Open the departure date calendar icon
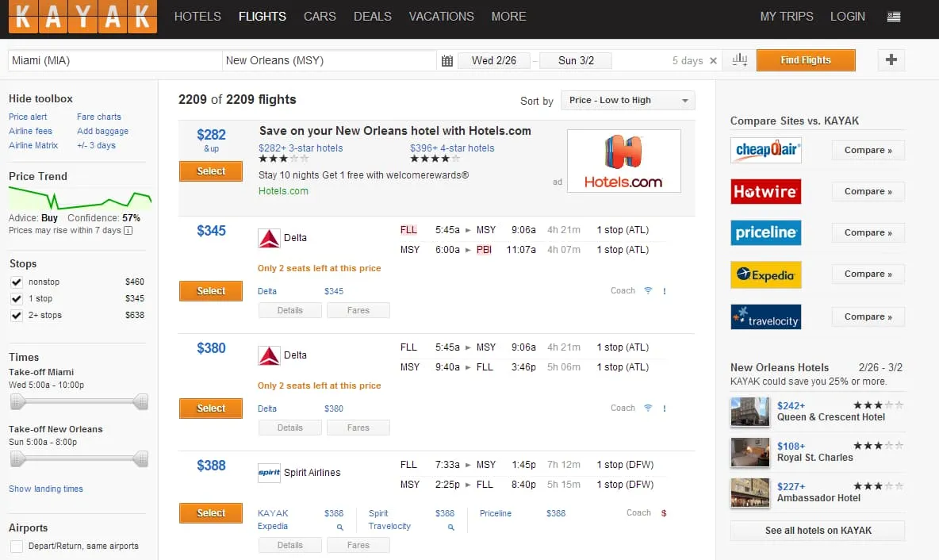Screen dimensions: 939x560 [x=449, y=59]
